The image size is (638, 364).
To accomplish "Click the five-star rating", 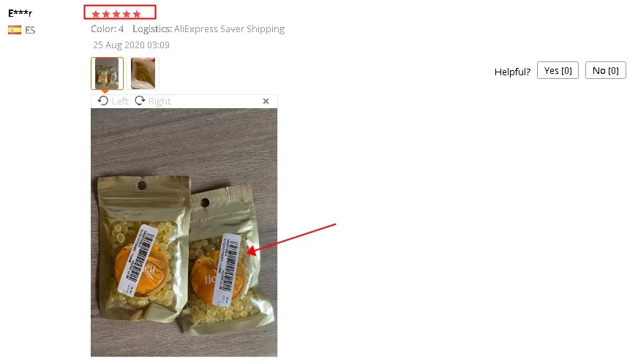I will [116, 14].
